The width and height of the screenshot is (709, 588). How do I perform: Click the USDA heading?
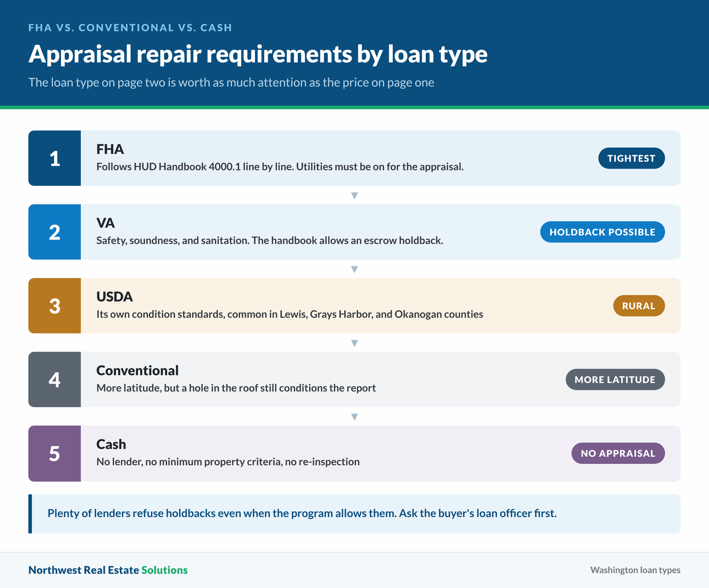pos(114,297)
